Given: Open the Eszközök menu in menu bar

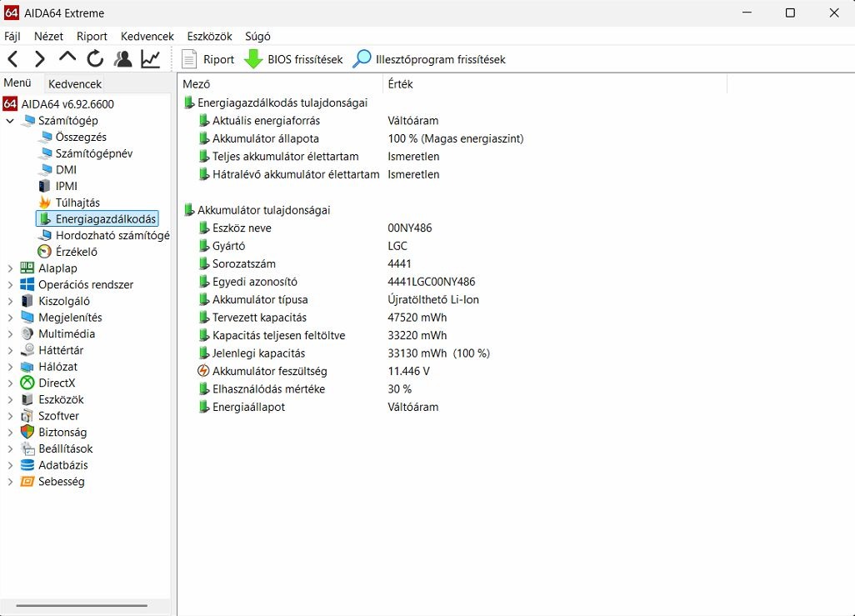Looking at the screenshot, I should 209,36.
